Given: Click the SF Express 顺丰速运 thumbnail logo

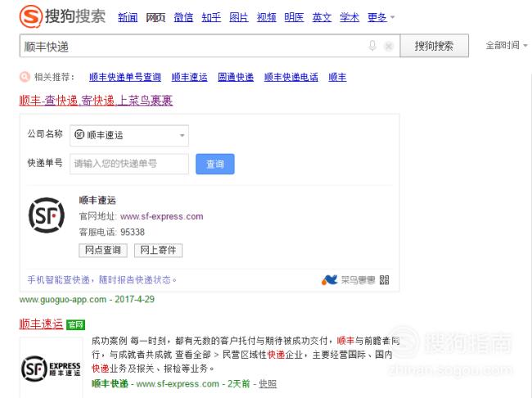Looking at the screenshot, I should tap(51, 369).
